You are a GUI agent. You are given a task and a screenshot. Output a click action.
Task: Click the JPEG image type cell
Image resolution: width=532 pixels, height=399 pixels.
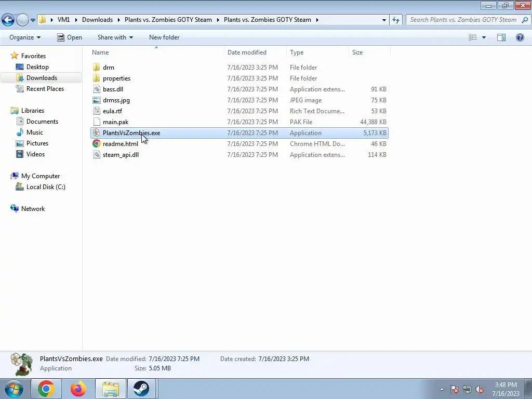[x=305, y=100]
